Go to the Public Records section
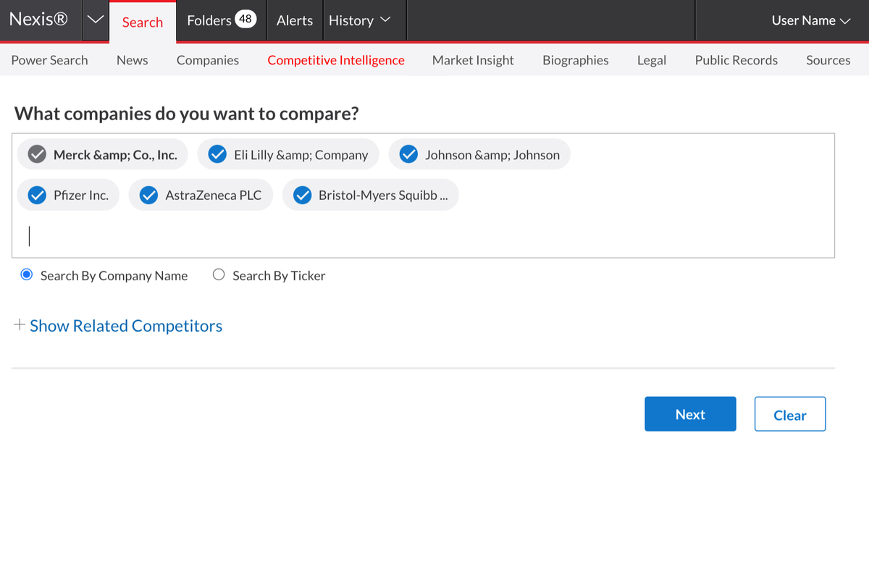The height and width of the screenshot is (588, 869). 736,60
